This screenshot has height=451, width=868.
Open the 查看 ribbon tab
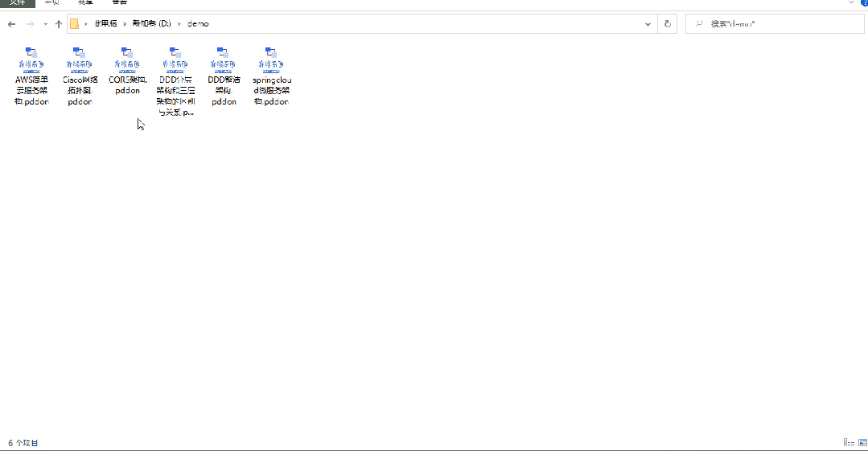119,3
